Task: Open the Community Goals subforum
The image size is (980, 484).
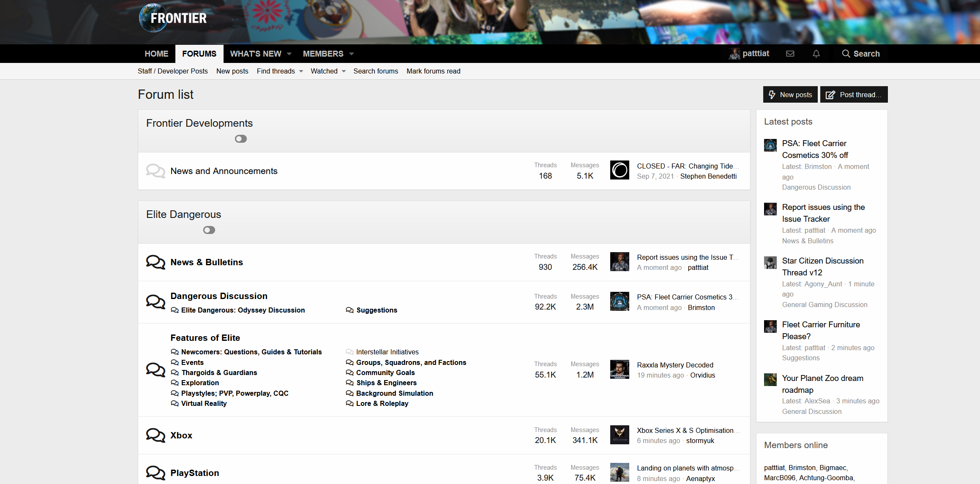Action: coord(385,373)
